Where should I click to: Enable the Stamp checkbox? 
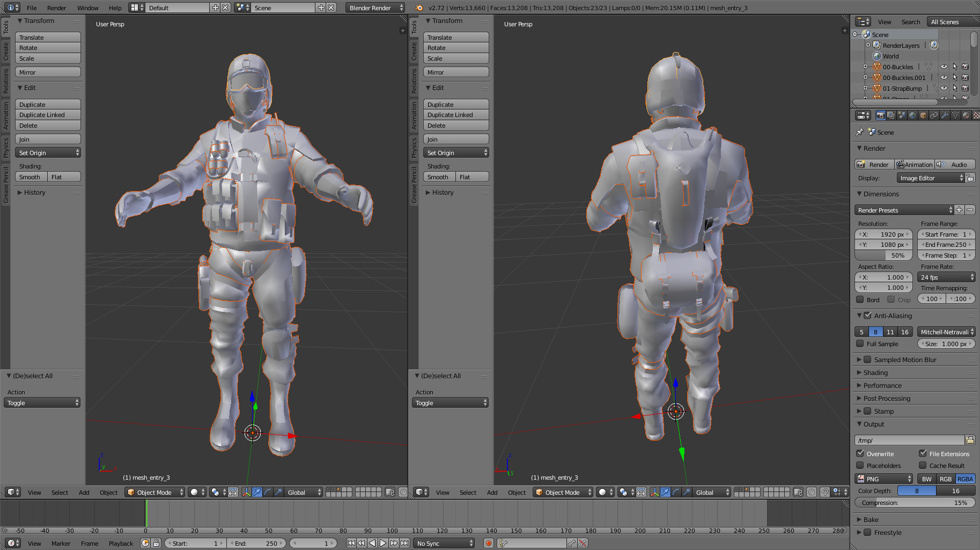(x=867, y=411)
